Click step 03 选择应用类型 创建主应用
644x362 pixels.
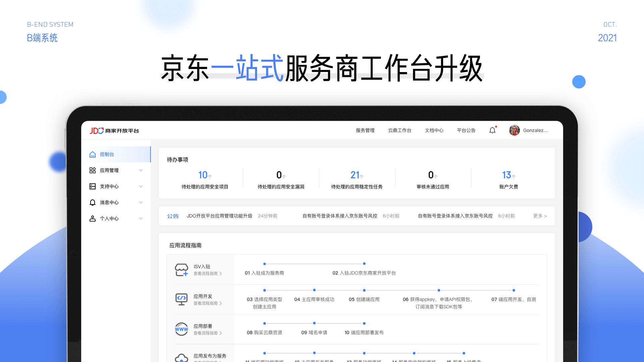click(x=264, y=303)
